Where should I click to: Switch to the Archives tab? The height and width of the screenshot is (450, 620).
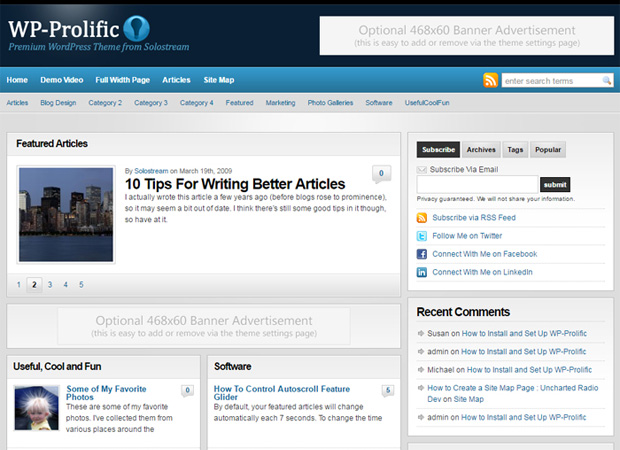coord(481,149)
